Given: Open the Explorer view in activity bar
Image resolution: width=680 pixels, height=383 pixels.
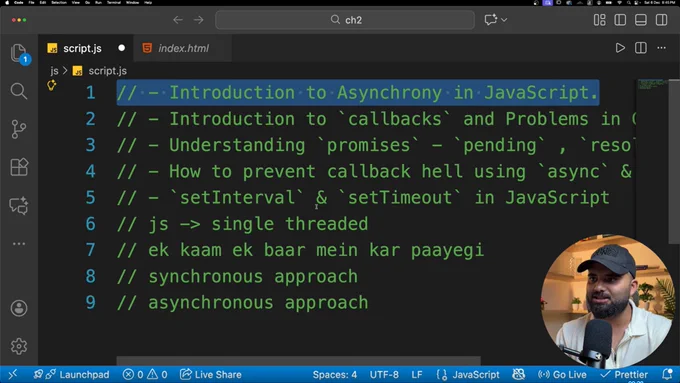Looking at the screenshot, I should [x=19, y=53].
